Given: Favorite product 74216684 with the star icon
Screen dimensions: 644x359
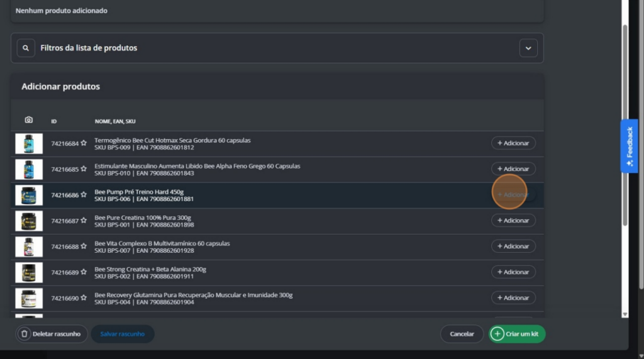Looking at the screenshot, I should (x=84, y=143).
